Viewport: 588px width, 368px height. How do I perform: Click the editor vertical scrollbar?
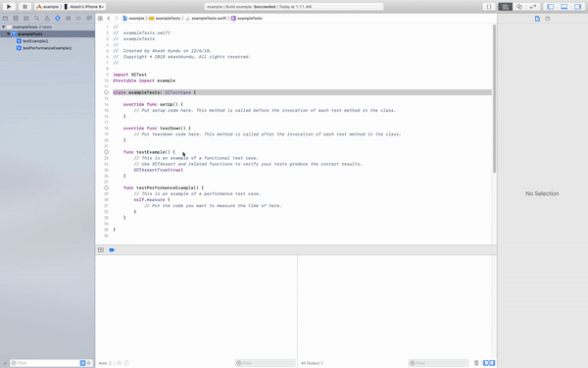coord(494,99)
